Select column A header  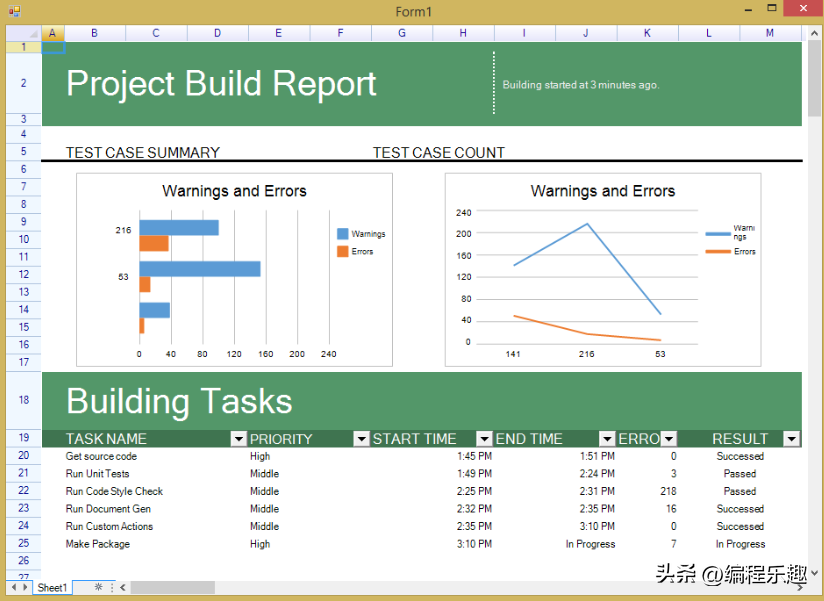point(53,33)
